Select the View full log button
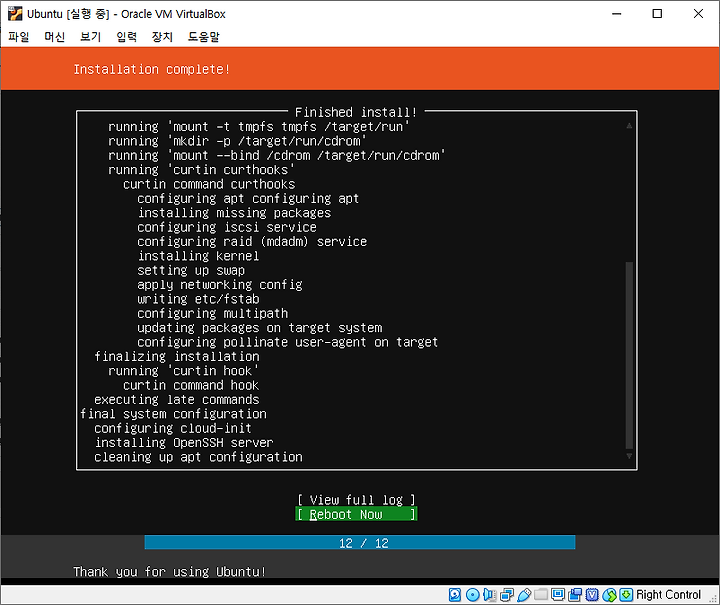The width and height of the screenshot is (720, 605). click(356, 500)
